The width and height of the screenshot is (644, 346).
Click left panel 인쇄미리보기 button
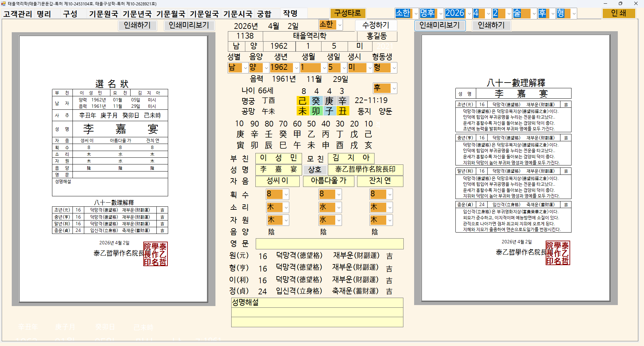(189, 25)
